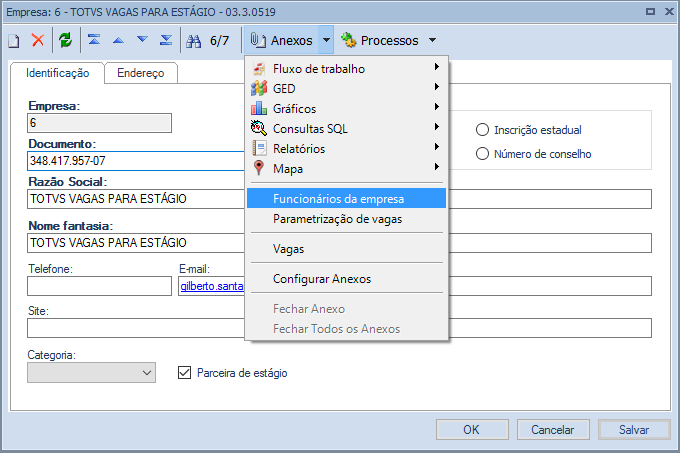Expand Consultas SQL submenu arrow
This screenshot has width=680, height=453.
tap(437, 127)
